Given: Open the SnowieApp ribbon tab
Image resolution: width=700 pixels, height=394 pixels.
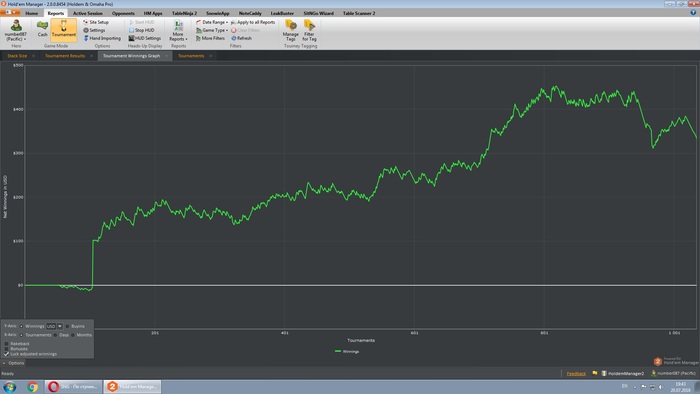Looking at the screenshot, I should coord(218,13).
